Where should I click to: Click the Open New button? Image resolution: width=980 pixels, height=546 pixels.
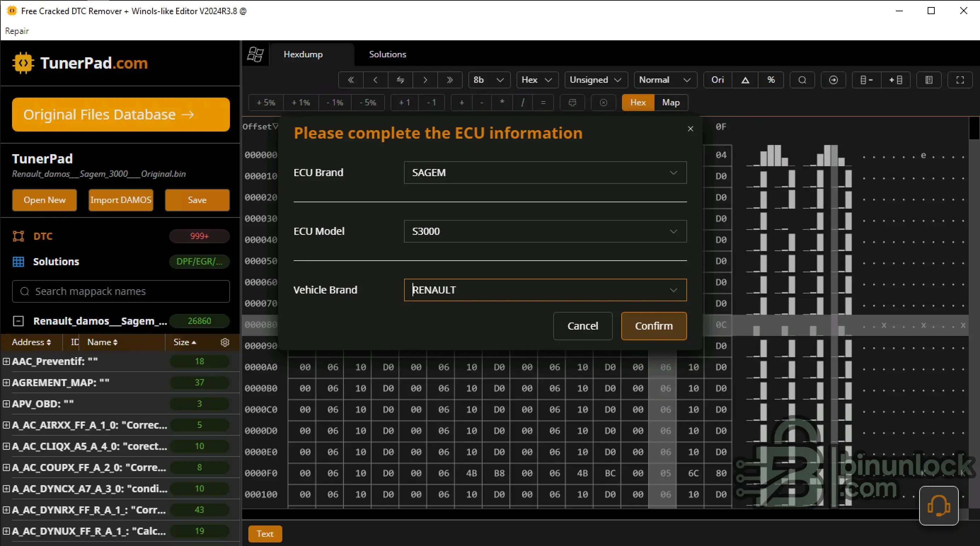[45, 200]
